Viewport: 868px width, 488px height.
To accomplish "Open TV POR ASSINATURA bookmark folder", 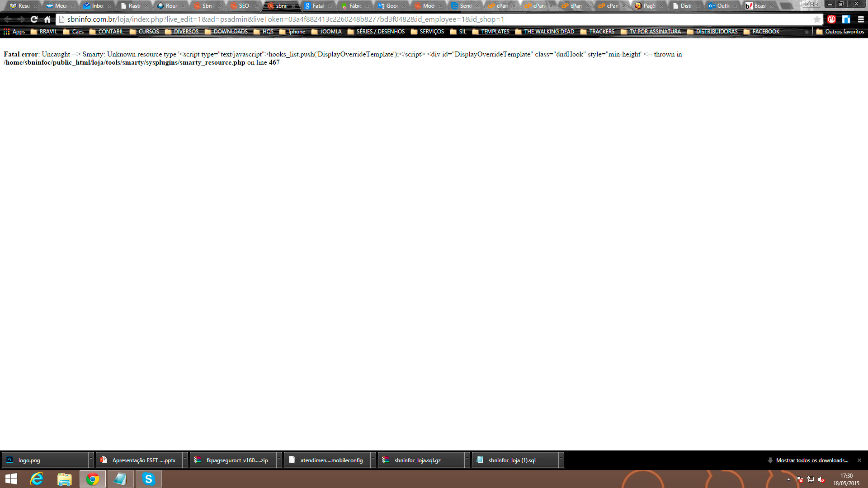I will tap(651, 32).
